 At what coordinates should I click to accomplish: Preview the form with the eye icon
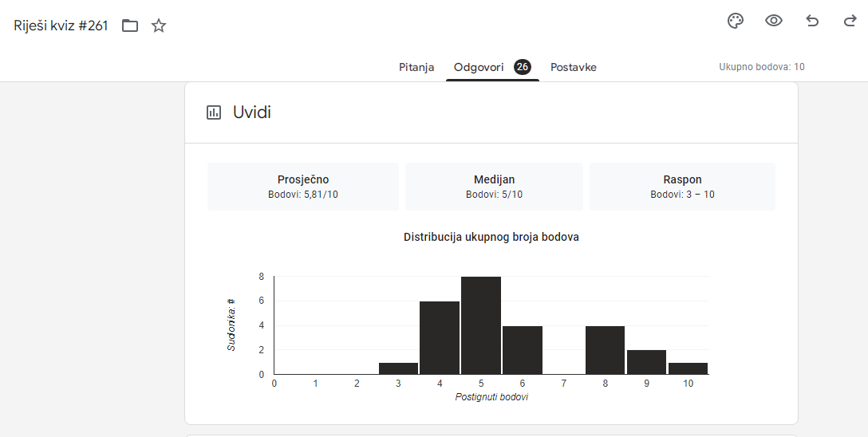(773, 22)
